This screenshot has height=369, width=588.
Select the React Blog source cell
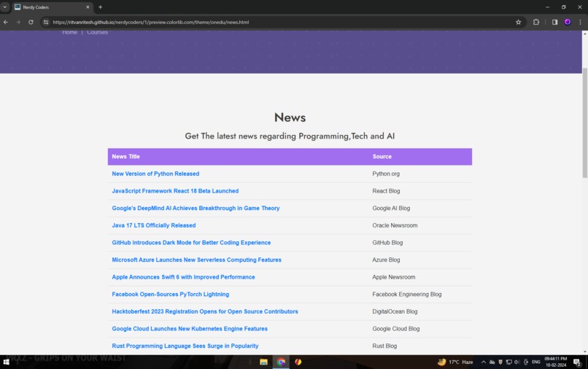386,191
